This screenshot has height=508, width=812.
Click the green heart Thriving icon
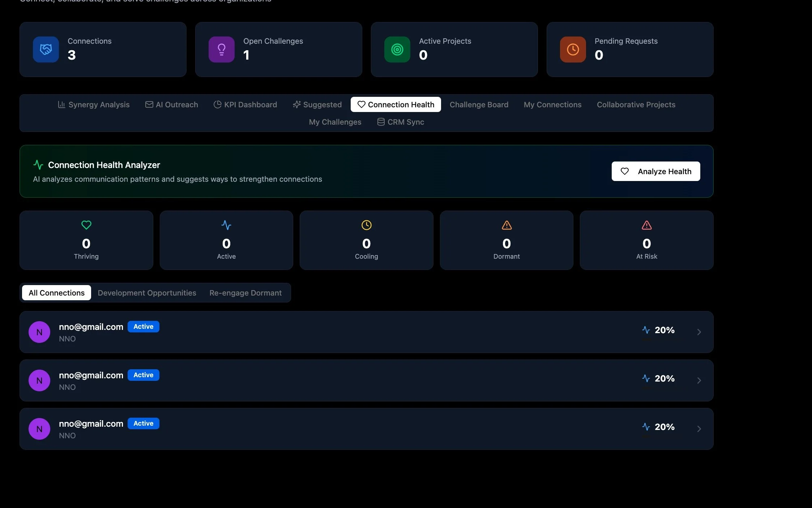(86, 225)
